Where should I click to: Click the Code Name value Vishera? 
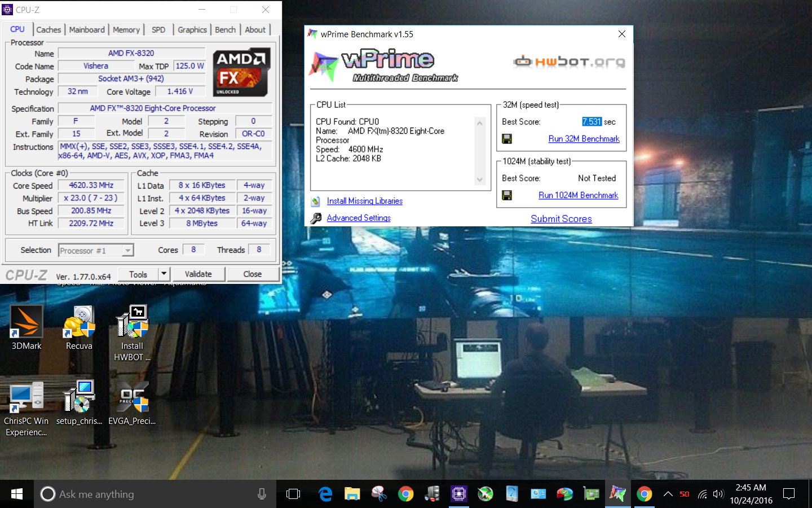tap(96, 66)
